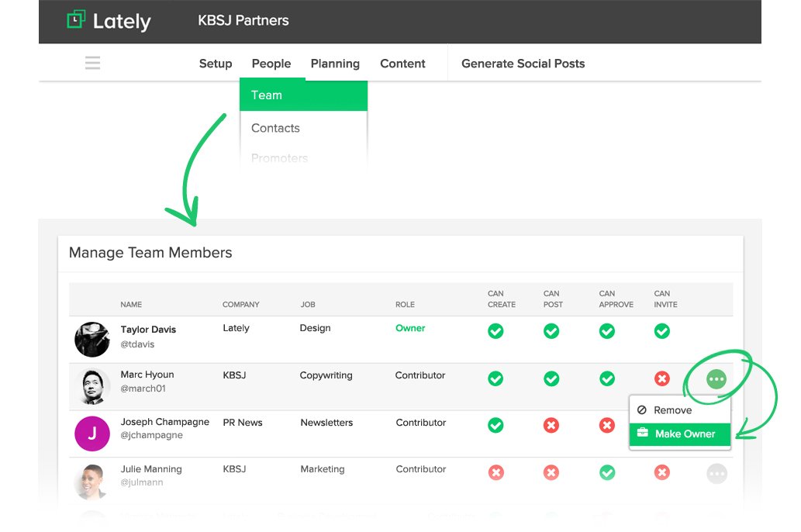This screenshot has width=801, height=532.
Task: Click the COMPANY column header
Action: (x=241, y=305)
